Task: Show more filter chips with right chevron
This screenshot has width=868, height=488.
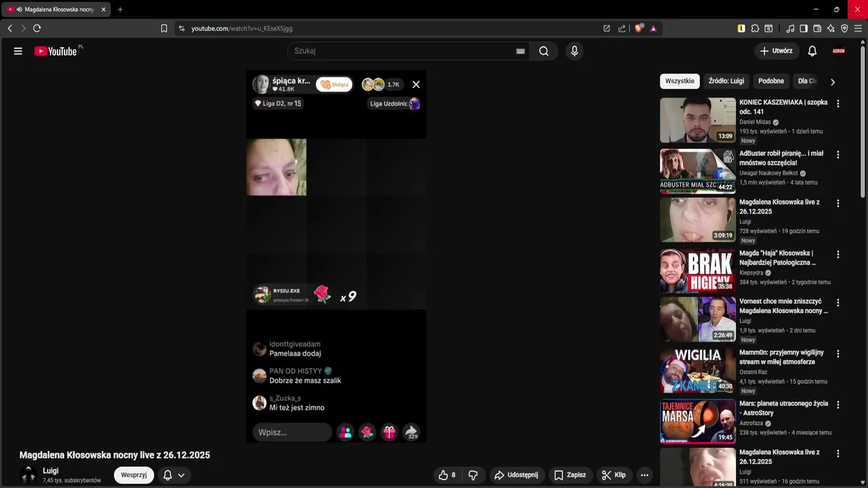Action: pos(833,81)
